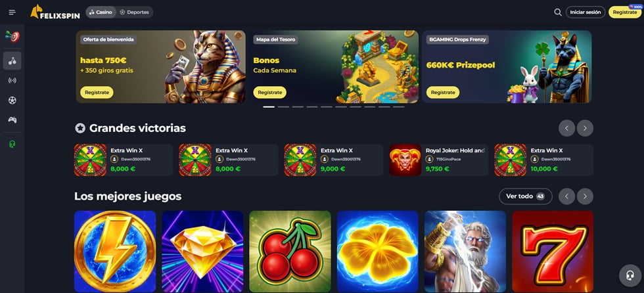The image size is (644, 293).
Task: Select the second banner carousel indicator
Action: pos(283,106)
